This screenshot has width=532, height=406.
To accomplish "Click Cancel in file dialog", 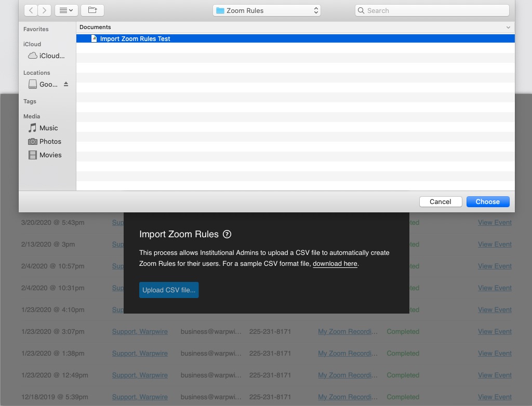I will (x=441, y=201).
